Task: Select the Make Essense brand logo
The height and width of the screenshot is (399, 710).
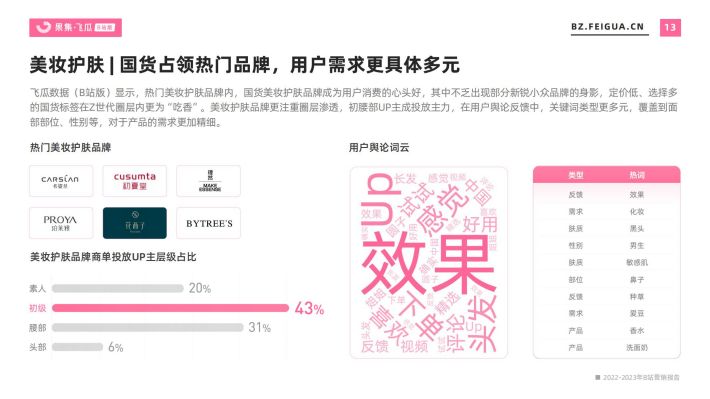Action: coord(208,181)
